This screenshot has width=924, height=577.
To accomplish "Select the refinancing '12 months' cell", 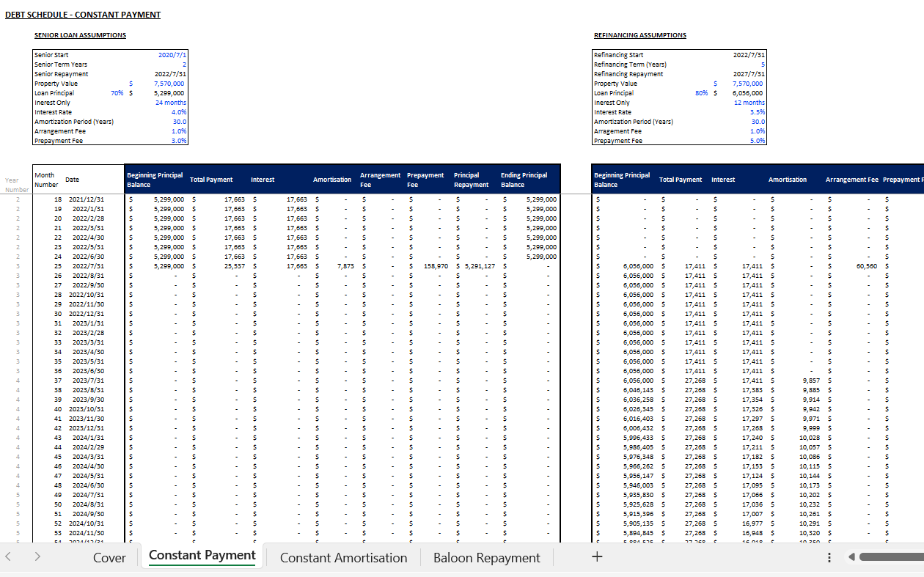I will [749, 103].
